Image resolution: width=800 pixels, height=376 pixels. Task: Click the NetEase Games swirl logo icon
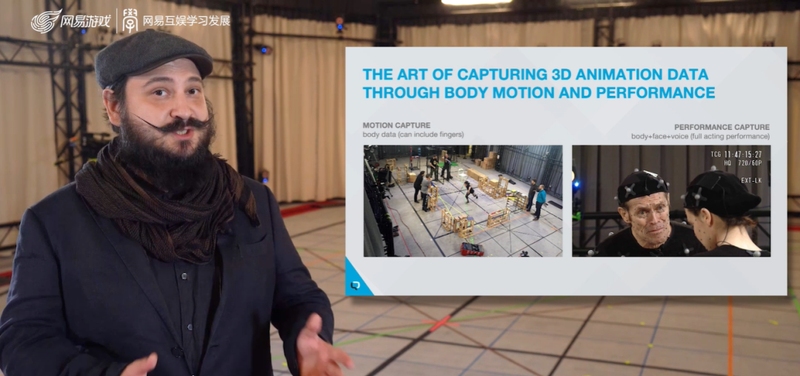[46, 21]
